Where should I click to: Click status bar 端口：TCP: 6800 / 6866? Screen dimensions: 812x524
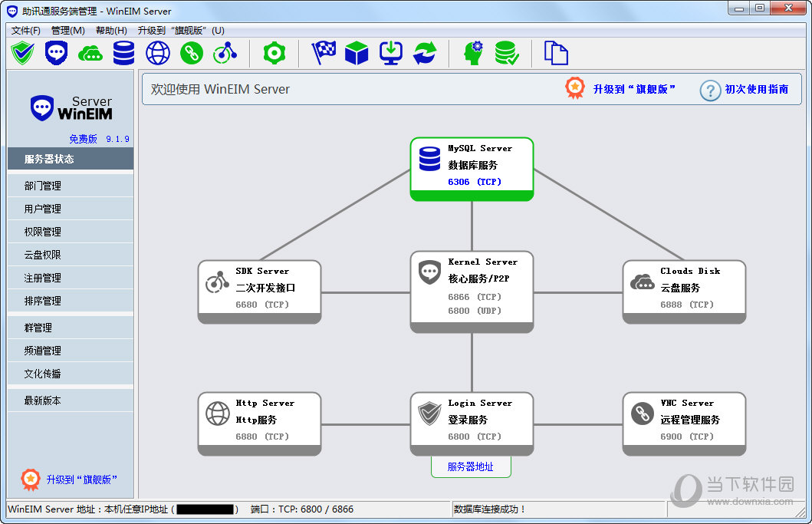coord(302,509)
